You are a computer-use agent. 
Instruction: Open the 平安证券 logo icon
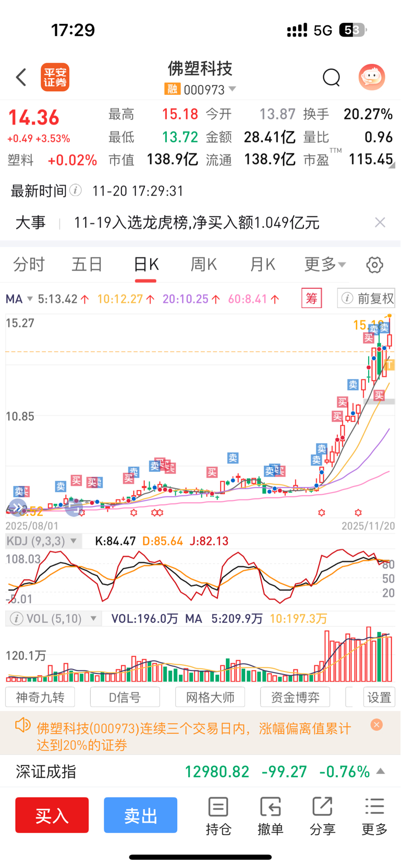click(55, 77)
